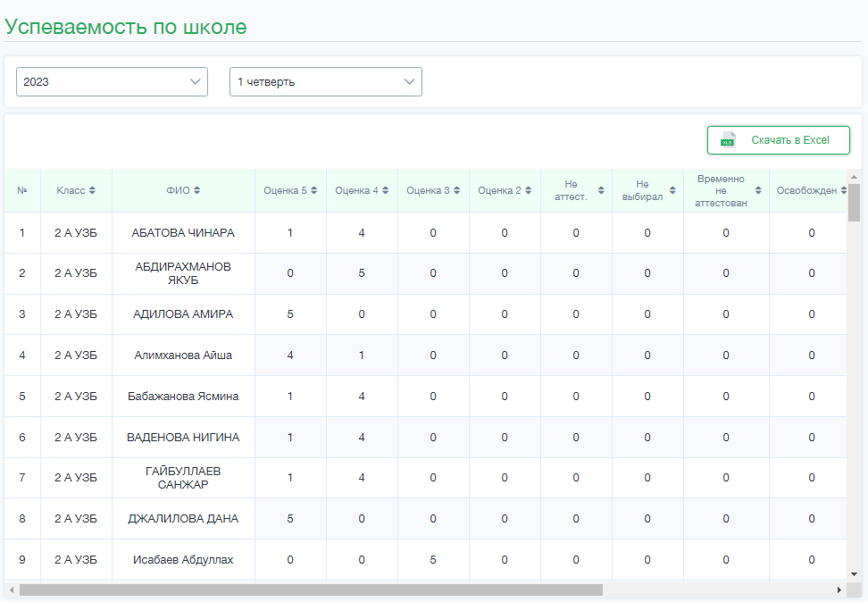
Task: Click Не выбирал header label
Action: [x=642, y=190]
